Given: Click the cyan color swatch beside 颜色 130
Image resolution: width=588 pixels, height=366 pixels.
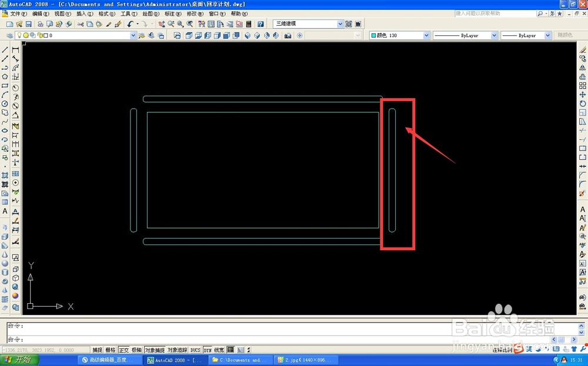Looking at the screenshot, I should tap(373, 35).
